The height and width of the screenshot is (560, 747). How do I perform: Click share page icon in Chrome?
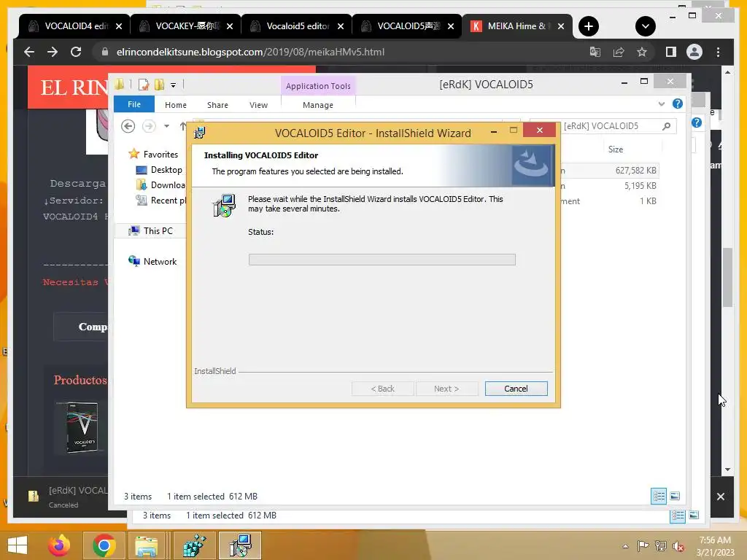(619, 52)
